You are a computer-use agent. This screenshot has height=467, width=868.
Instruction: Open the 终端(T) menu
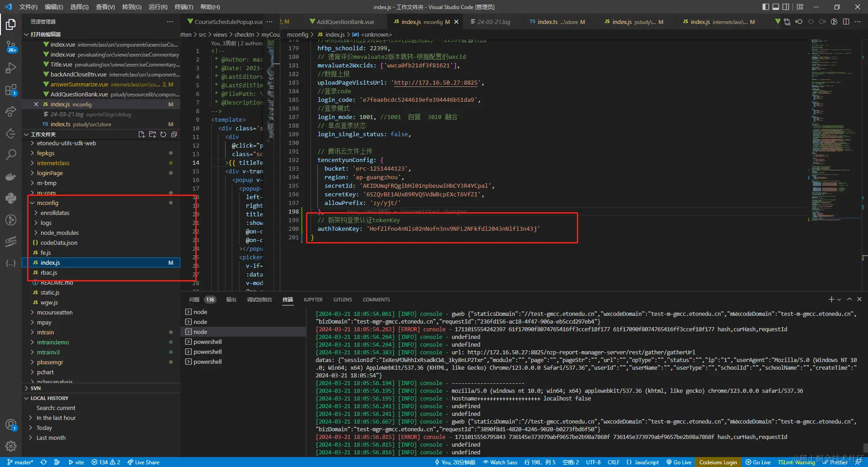[184, 7]
